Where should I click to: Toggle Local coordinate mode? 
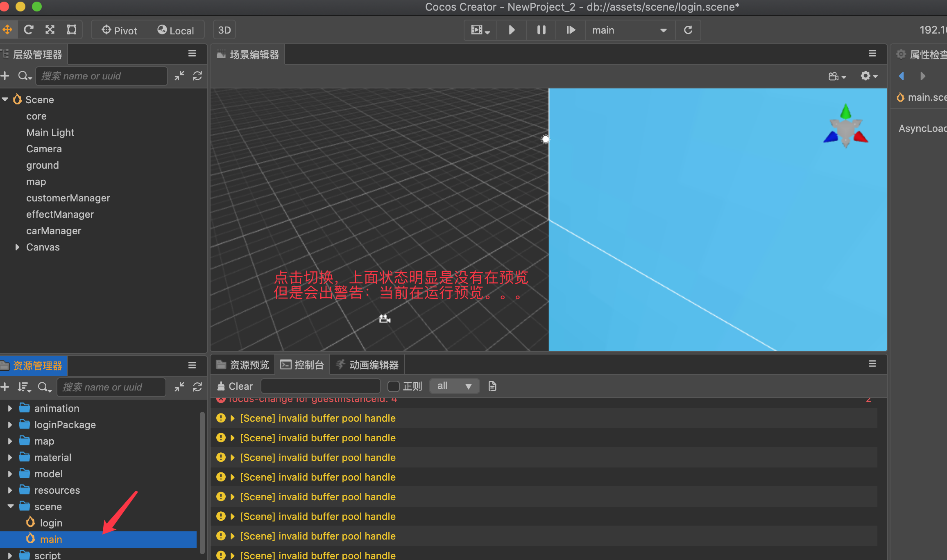point(176,30)
